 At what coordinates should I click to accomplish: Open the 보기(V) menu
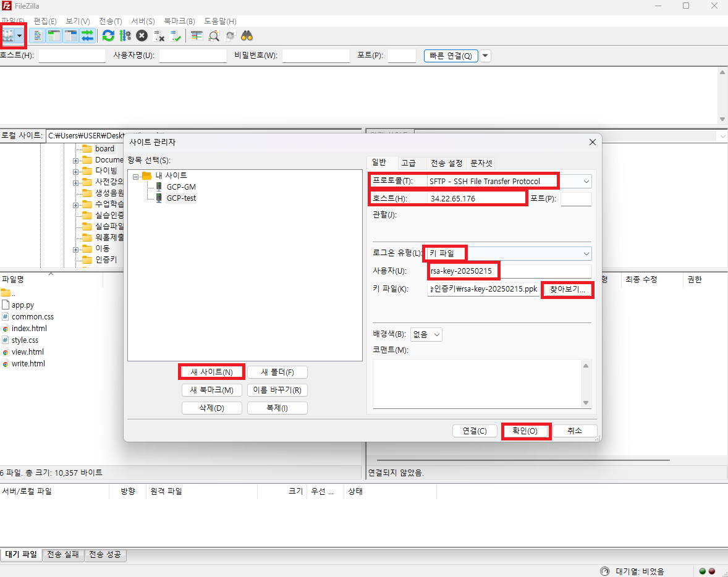(77, 22)
